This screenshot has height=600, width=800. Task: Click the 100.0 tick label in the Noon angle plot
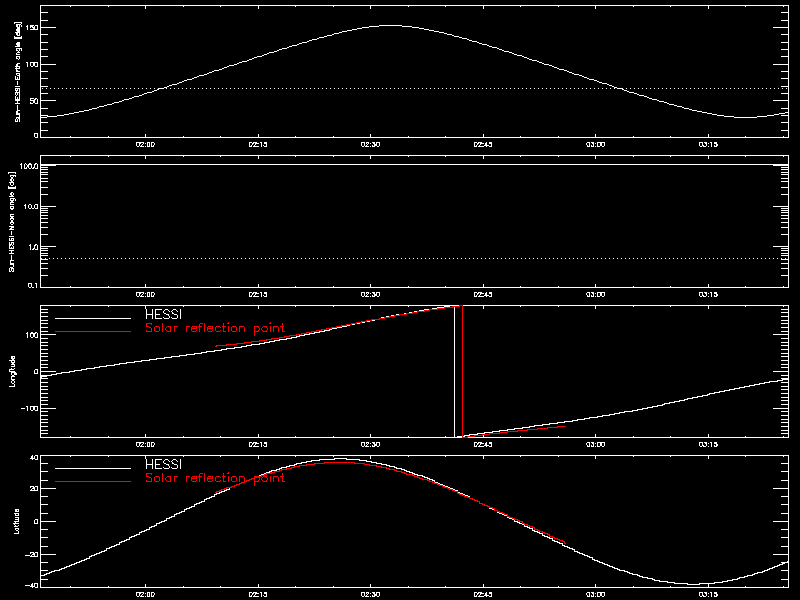point(29,166)
